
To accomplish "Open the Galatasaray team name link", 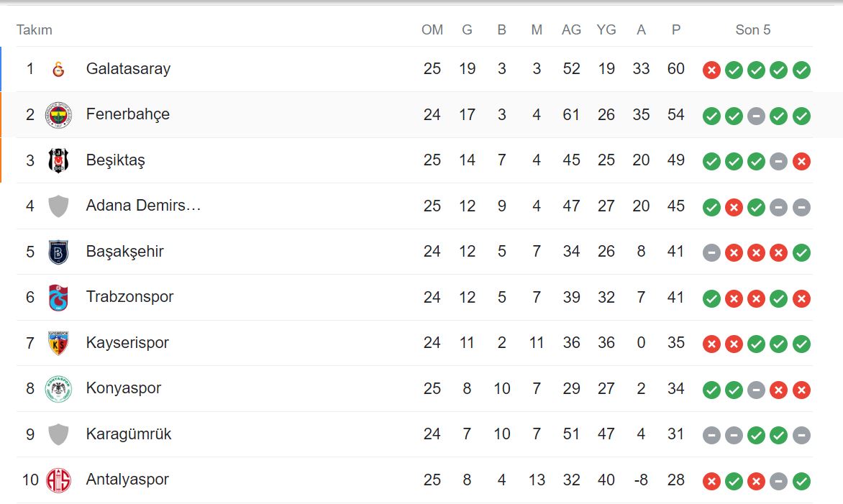I will click(128, 69).
